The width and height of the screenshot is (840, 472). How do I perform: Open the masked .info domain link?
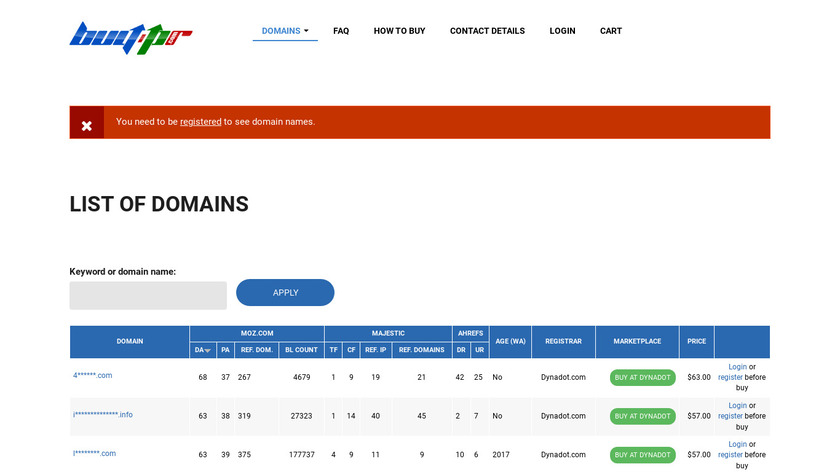point(102,414)
